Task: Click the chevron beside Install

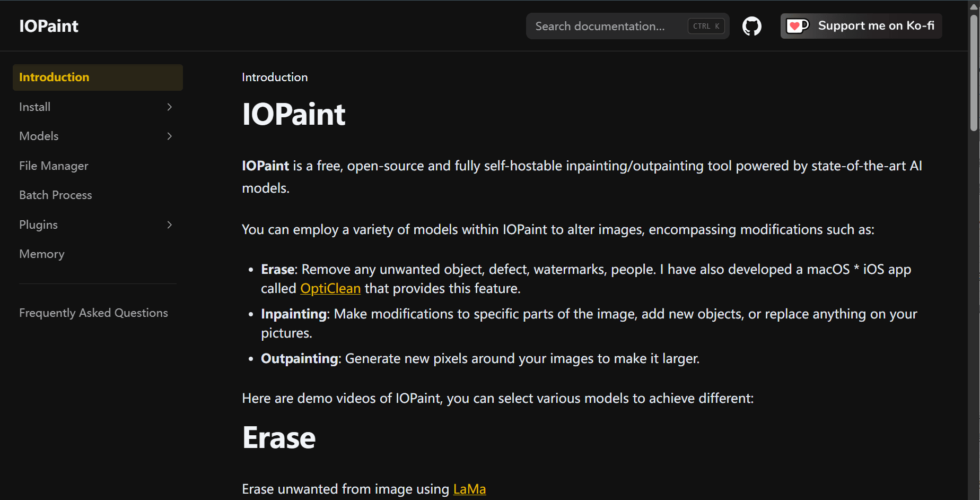Action: pos(169,107)
